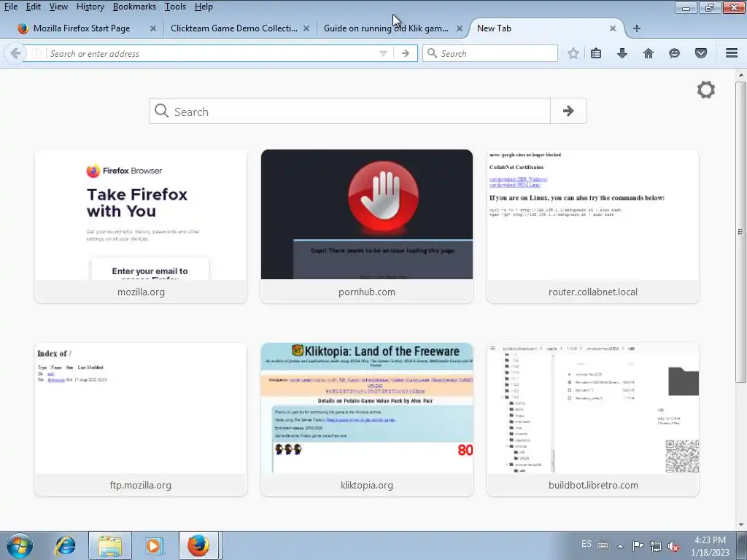The image size is (747, 560).
Task: Open the File menu
Action: point(10,7)
